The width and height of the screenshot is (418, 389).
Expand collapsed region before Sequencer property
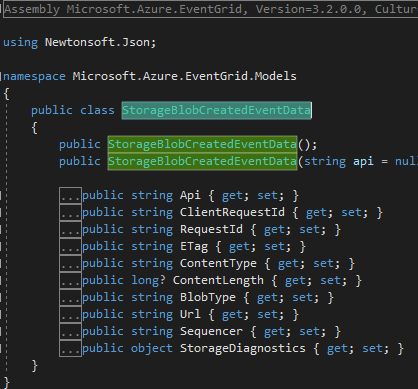[70, 331]
